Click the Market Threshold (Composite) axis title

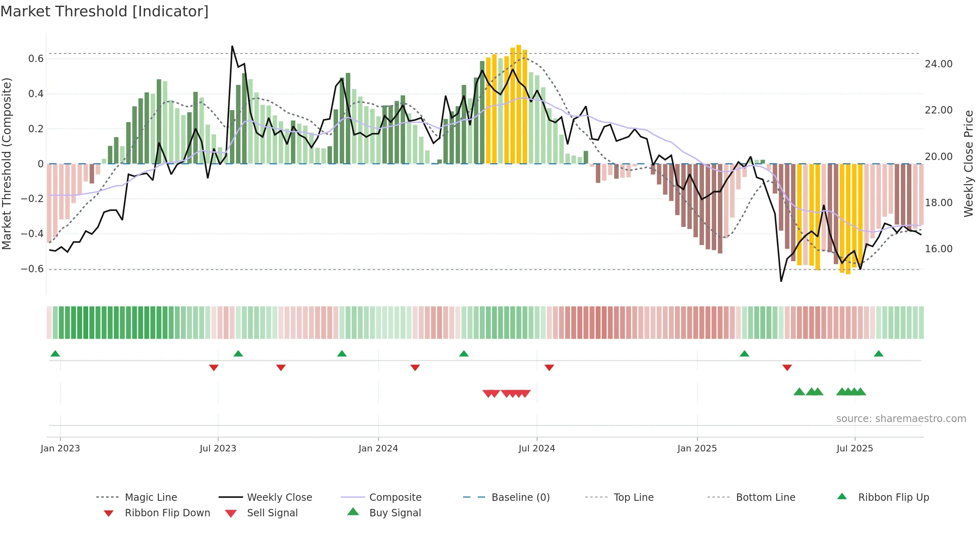(x=7, y=163)
